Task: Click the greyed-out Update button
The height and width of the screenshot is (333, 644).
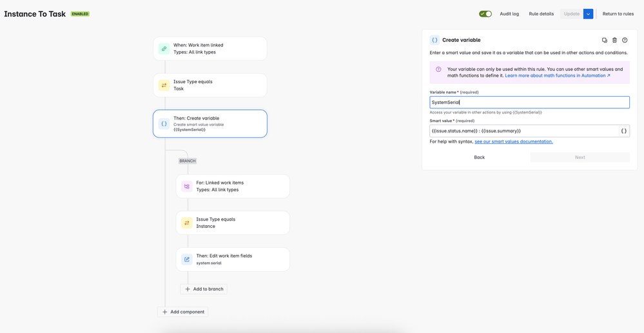Action: [572, 14]
